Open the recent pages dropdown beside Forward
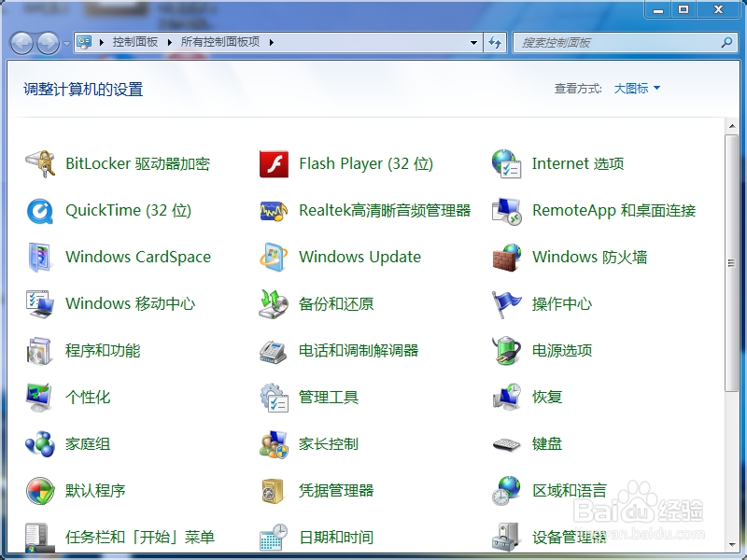The image size is (747, 560). (66, 43)
